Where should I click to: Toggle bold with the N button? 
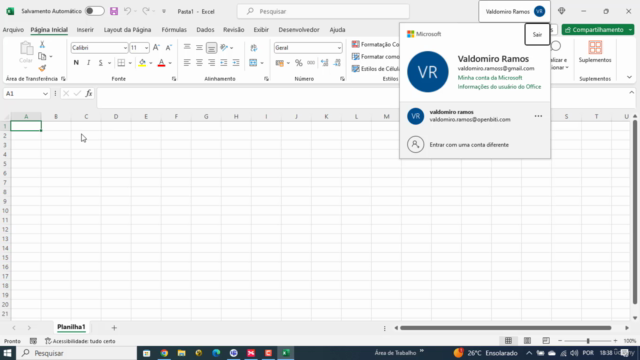(76, 63)
